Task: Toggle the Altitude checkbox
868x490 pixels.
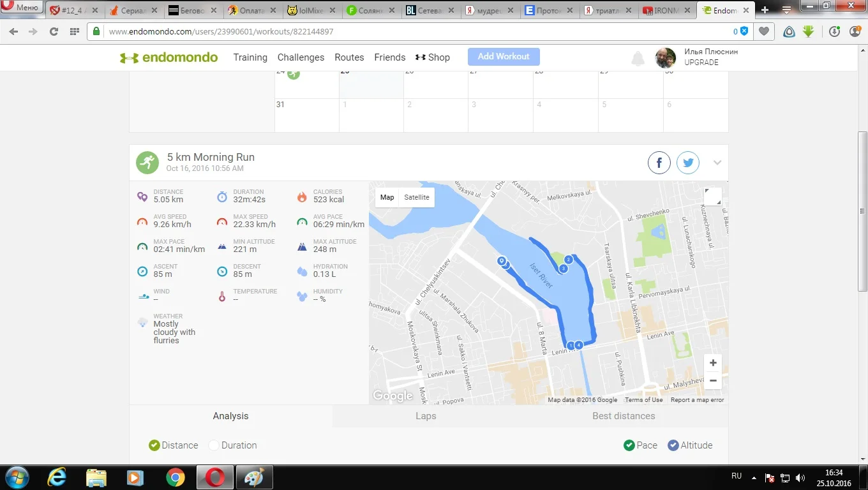Action: (673, 445)
